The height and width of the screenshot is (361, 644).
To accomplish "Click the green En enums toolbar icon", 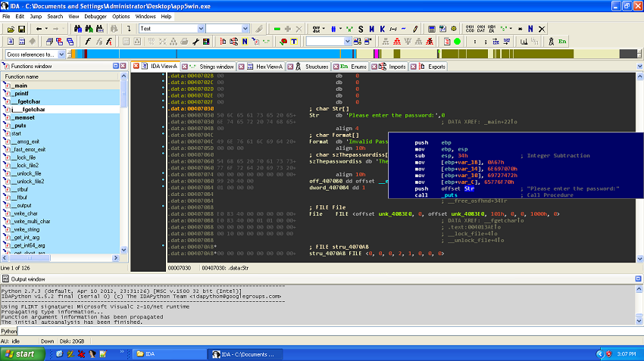I will (562, 42).
